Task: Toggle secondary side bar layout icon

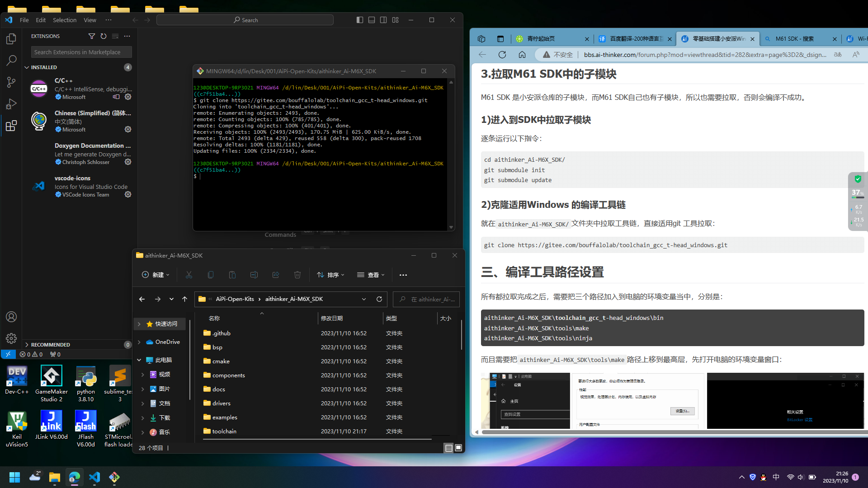Action: pyautogui.click(x=383, y=20)
